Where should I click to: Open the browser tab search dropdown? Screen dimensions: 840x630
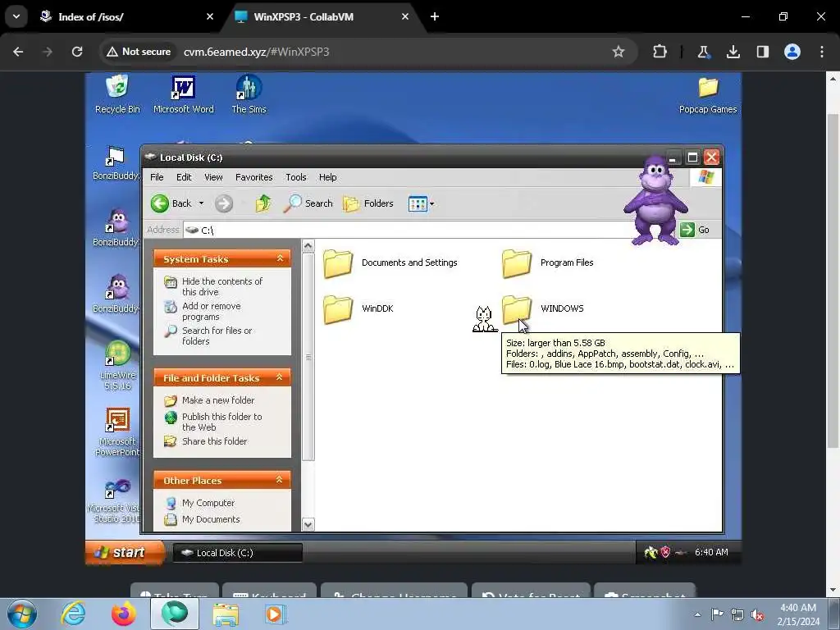click(16, 16)
